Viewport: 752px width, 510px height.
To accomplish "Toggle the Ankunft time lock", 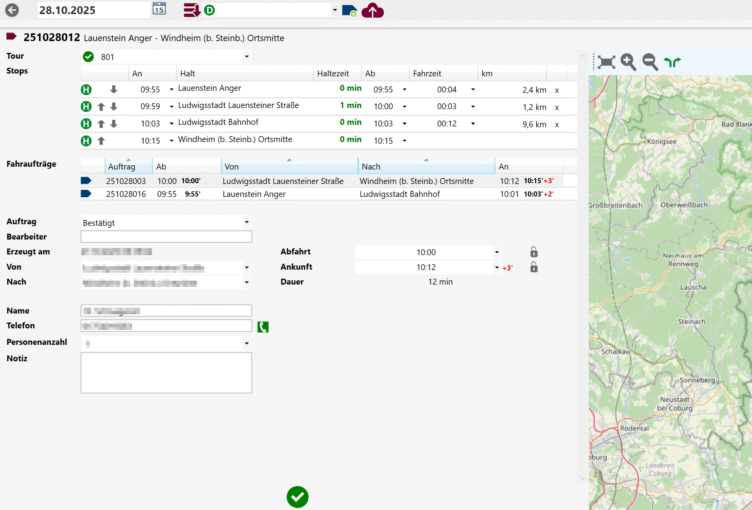I will click(x=534, y=267).
